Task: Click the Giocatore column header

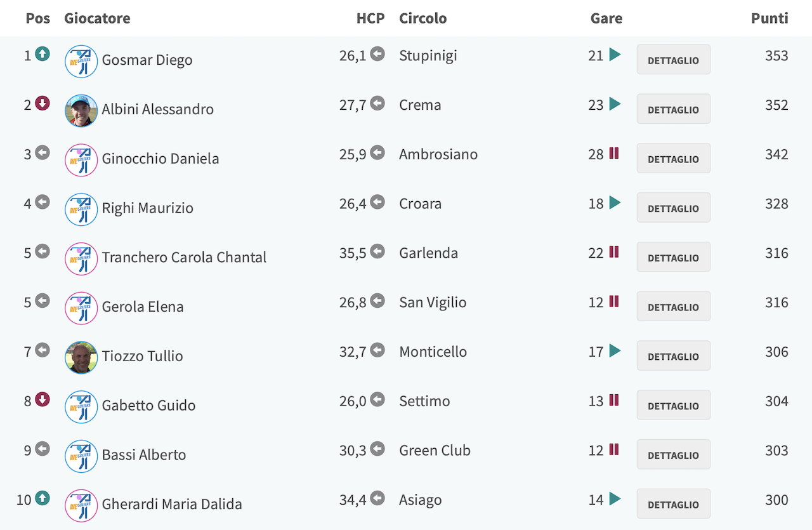Action: tap(97, 18)
